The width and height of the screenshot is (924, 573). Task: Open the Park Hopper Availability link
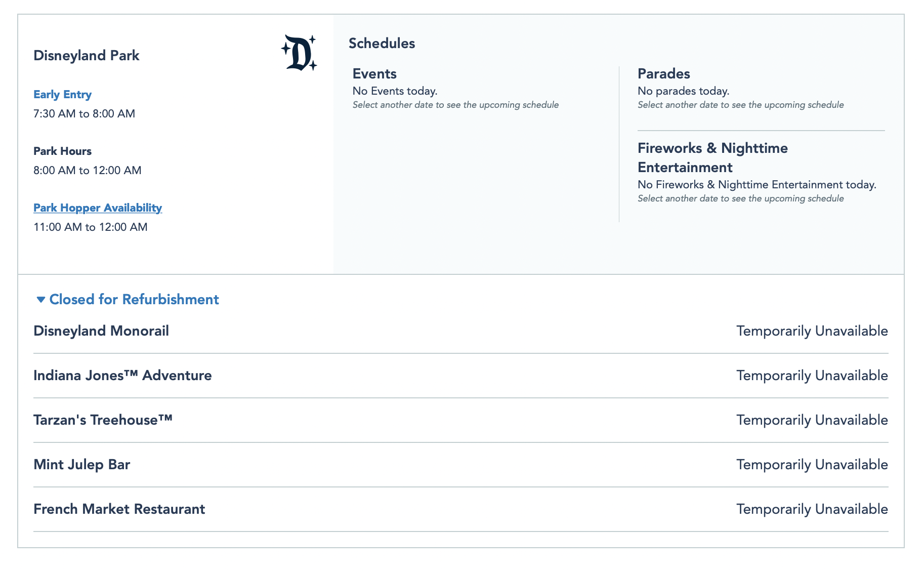pos(98,208)
